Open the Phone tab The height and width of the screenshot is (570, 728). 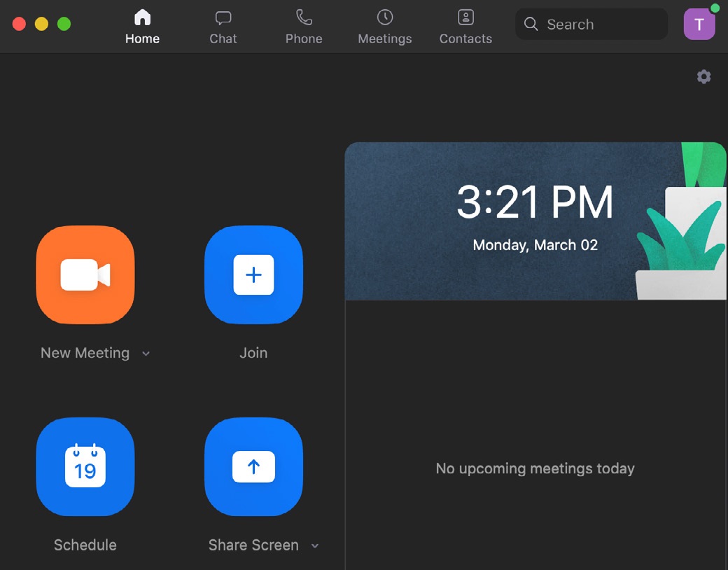point(304,27)
